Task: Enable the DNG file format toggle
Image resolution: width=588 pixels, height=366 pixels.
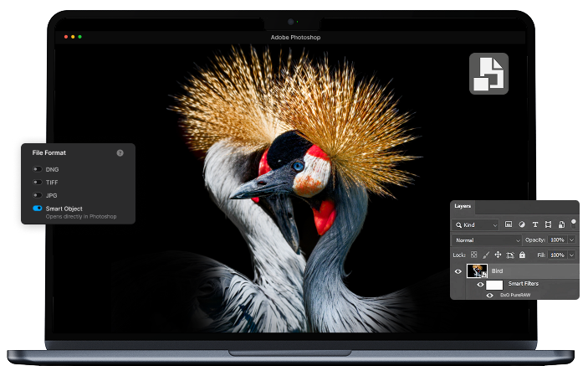Action: pyautogui.click(x=38, y=169)
